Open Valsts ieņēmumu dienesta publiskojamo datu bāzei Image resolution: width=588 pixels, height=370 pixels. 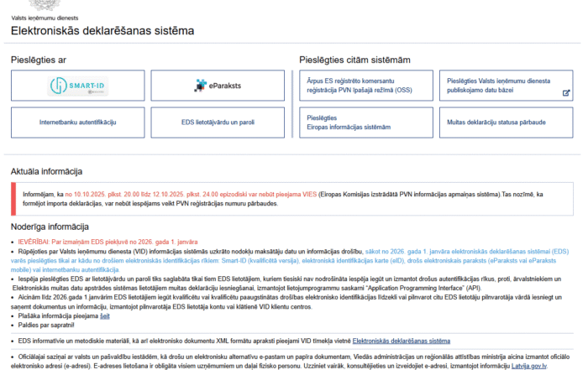coord(506,86)
